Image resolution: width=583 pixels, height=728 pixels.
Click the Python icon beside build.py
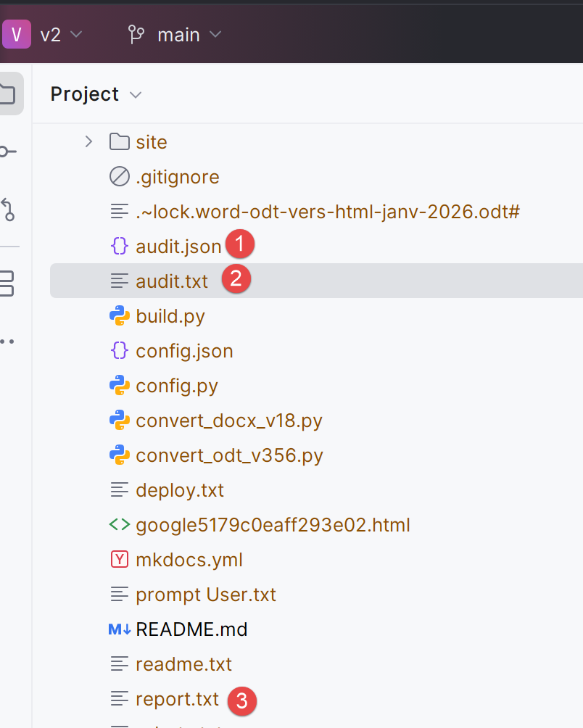[119, 316]
